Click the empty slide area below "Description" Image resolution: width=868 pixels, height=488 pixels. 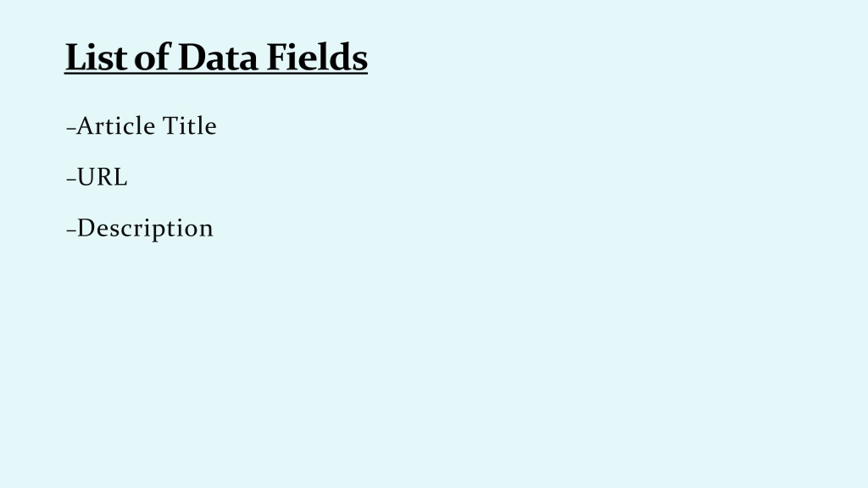point(434,365)
